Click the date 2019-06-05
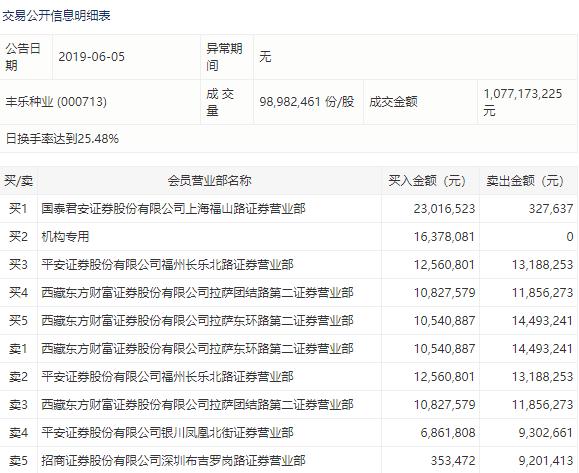This screenshot has width=579, height=473. pyautogui.click(x=92, y=57)
